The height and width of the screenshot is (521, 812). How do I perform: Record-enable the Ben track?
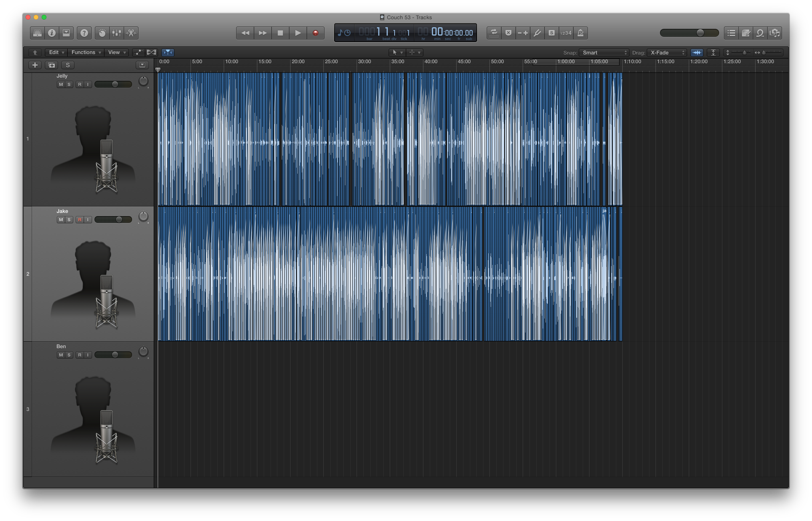80,355
